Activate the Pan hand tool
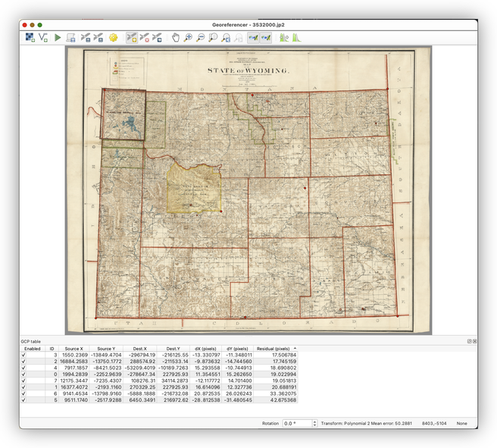The width and height of the screenshot is (497, 448). click(x=175, y=37)
